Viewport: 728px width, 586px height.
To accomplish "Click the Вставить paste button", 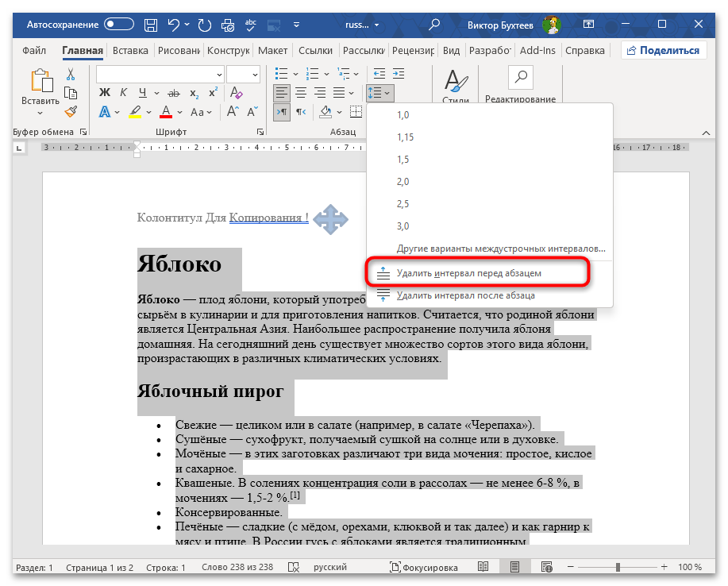I will click(40, 86).
